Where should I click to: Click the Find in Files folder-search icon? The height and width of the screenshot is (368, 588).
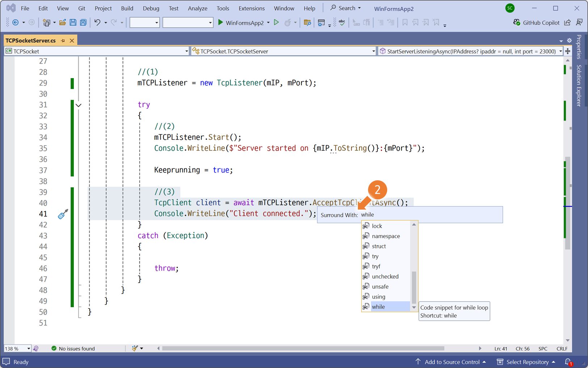307,22
